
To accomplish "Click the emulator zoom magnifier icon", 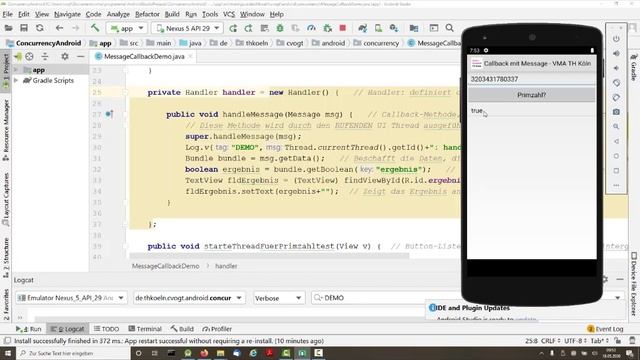I will [x=616, y=127].
